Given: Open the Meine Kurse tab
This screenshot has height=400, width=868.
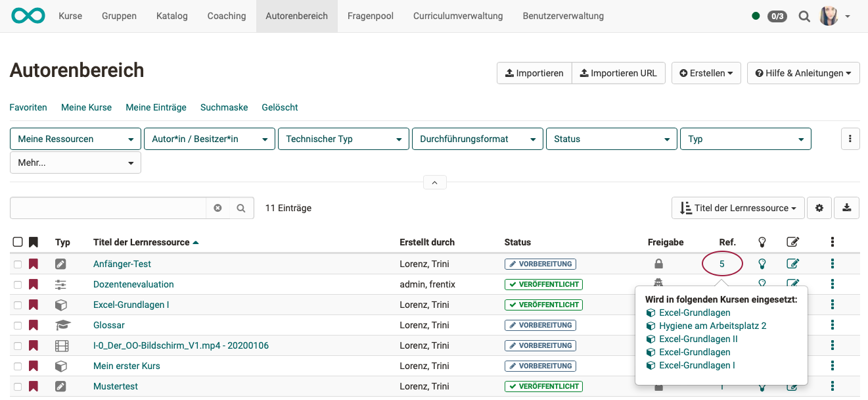Looking at the screenshot, I should coord(86,107).
